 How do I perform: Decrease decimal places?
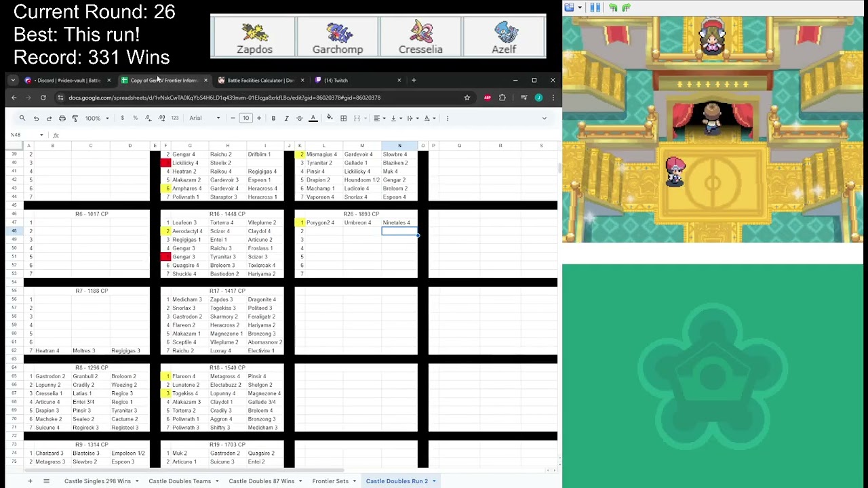click(x=149, y=118)
